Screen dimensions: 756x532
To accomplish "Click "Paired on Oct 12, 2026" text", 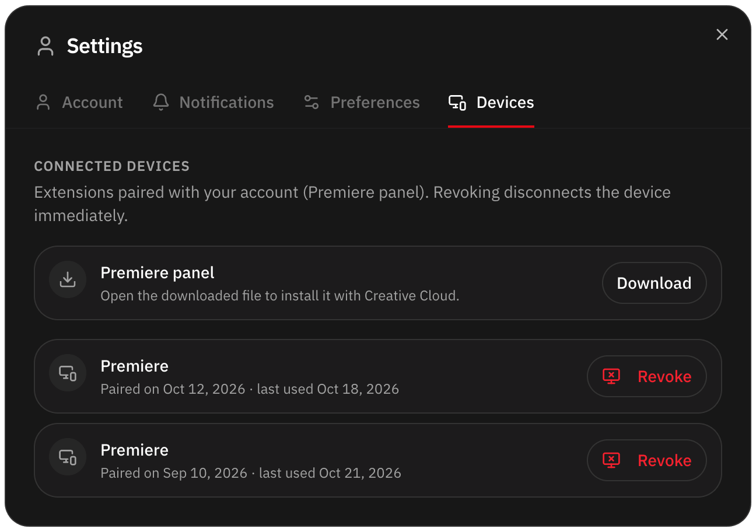I will pyautogui.click(x=173, y=389).
